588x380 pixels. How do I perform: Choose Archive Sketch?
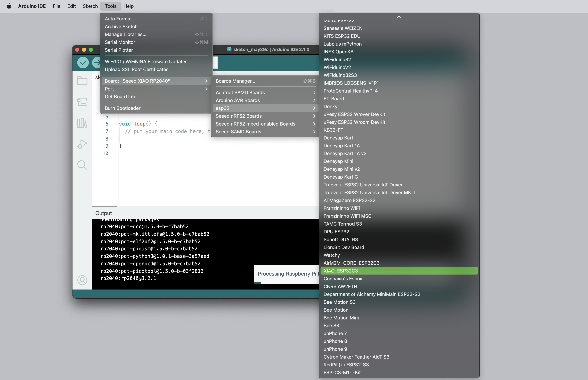(x=156, y=27)
